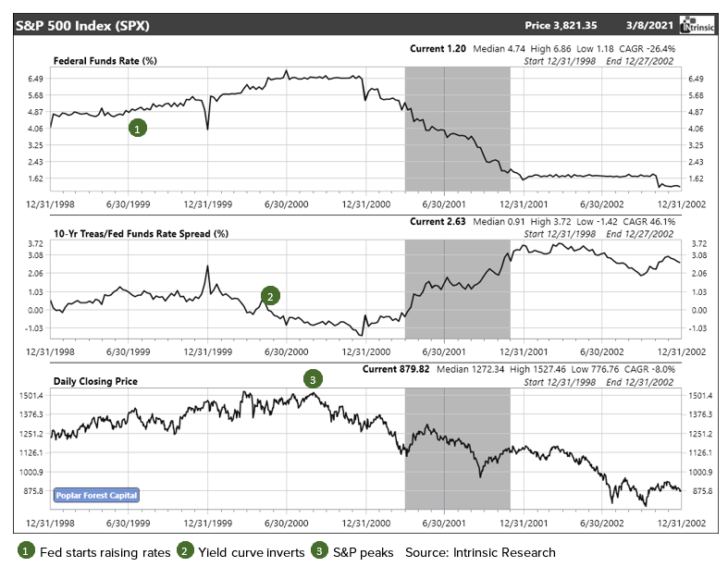Select the Federal Funds Rate (%) chart title
Screen dimensions: 728x567
click(x=105, y=60)
